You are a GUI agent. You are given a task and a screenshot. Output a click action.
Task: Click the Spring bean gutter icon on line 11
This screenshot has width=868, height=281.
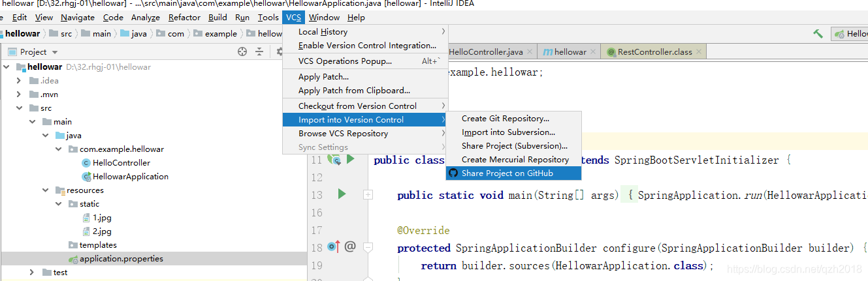(334, 159)
